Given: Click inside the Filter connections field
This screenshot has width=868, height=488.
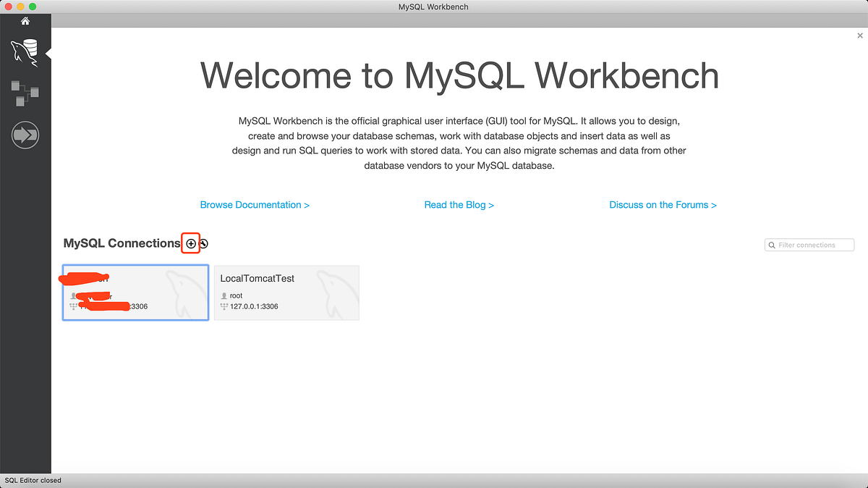Looking at the screenshot, I should click(810, 245).
